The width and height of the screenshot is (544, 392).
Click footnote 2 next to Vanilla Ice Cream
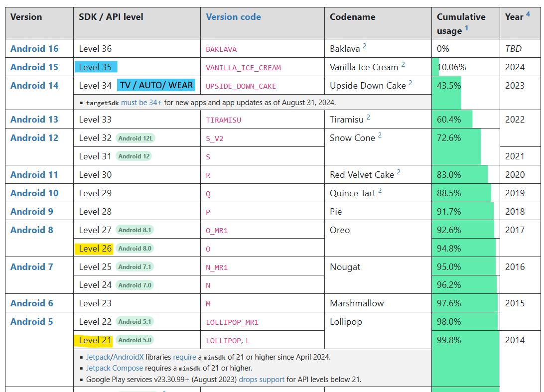click(403, 64)
